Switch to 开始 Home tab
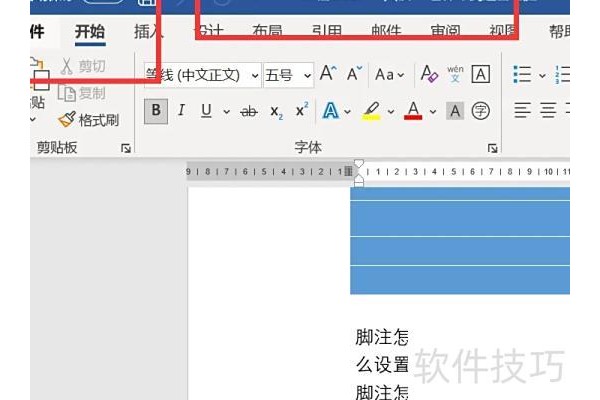 (x=90, y=32)
